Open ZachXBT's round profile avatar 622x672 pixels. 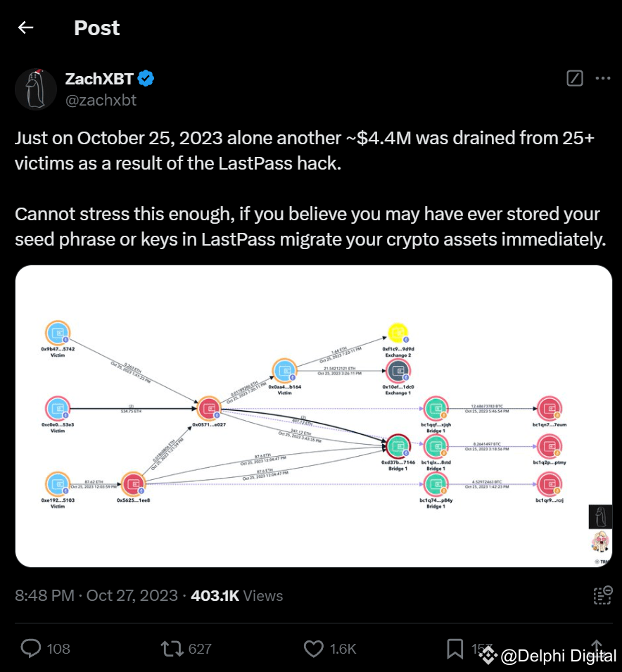36,89
